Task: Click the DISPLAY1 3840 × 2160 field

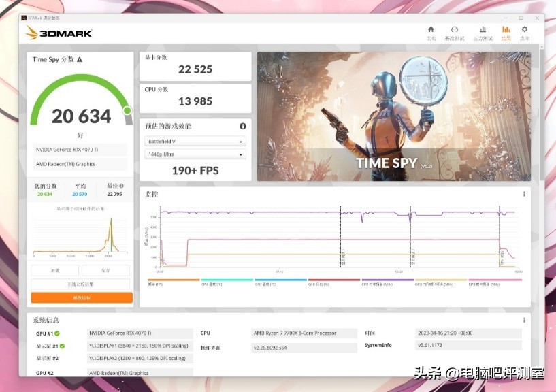Action: (140, 346)
